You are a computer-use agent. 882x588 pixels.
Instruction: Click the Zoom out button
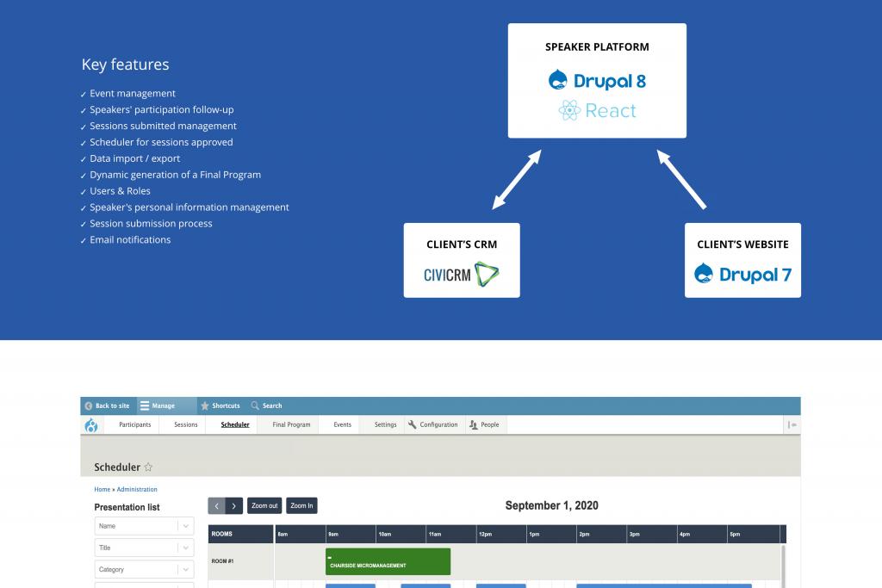[264, 506]
